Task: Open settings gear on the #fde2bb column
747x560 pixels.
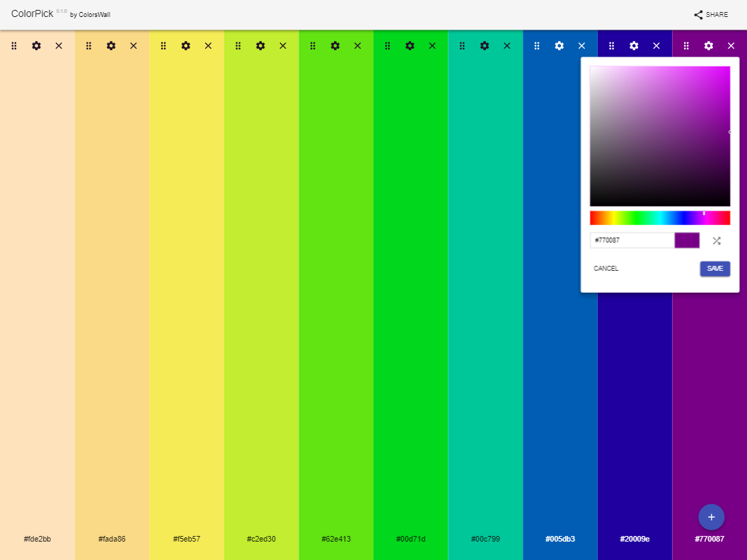Action: (x=36, y=45)
